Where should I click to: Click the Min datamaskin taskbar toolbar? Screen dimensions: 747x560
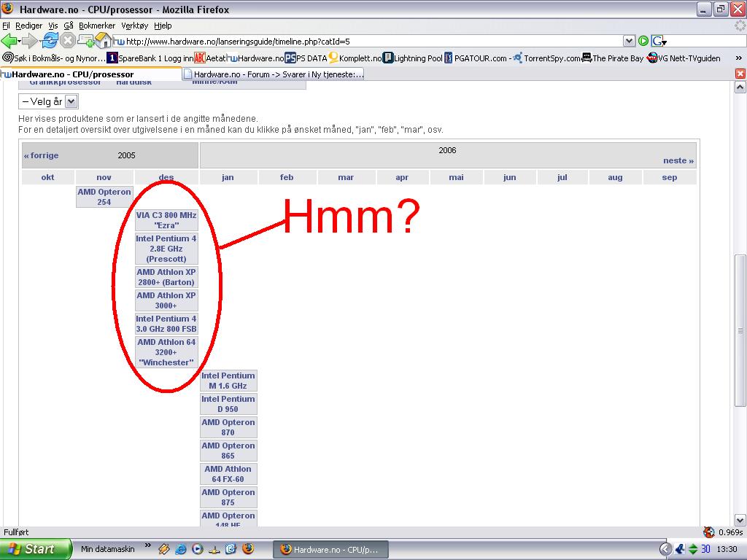coord(108,549)
